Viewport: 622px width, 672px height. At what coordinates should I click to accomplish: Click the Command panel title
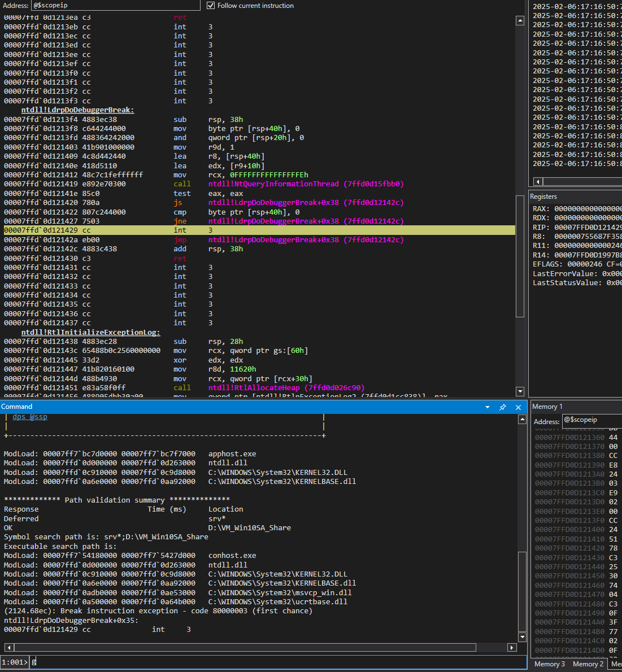click(17, 407)
